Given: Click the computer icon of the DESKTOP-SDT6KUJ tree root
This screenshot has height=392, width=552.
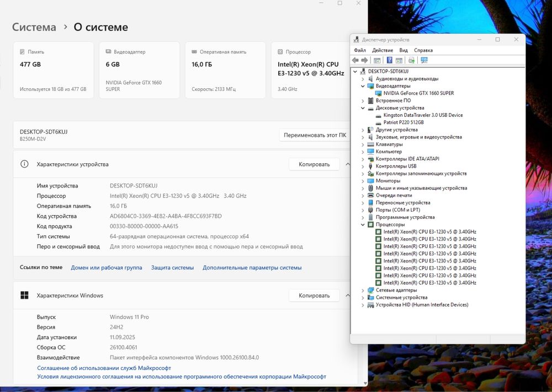Looking at the screenshot, I should point(363,71).
